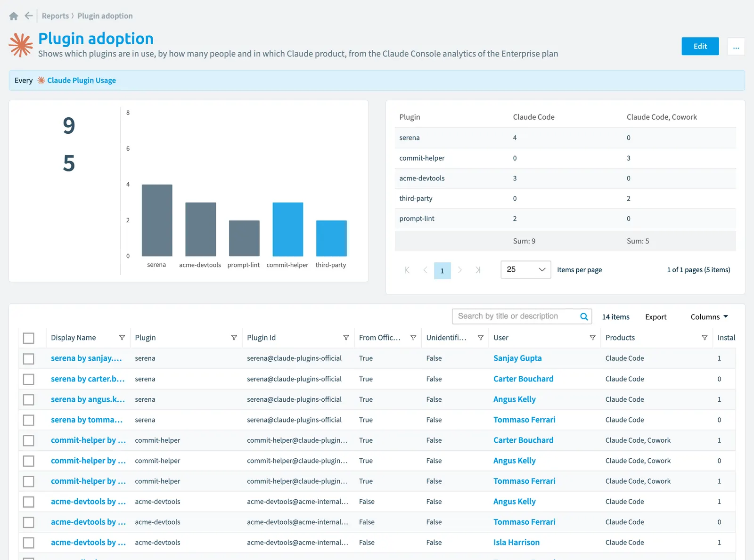The height and width of the screenshot is (560, 754).
Task: Open serena by sanjay record link
Action: click(86, 358)
